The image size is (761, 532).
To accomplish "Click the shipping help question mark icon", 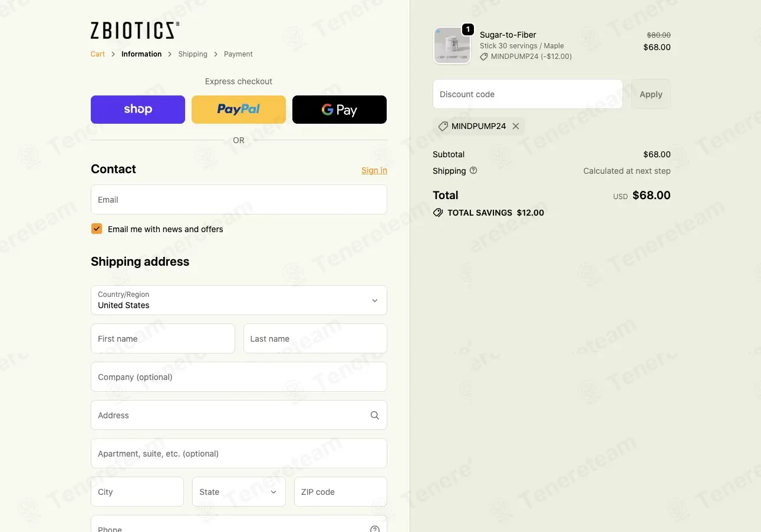I will pyautogui.click(x=473, y=170).
